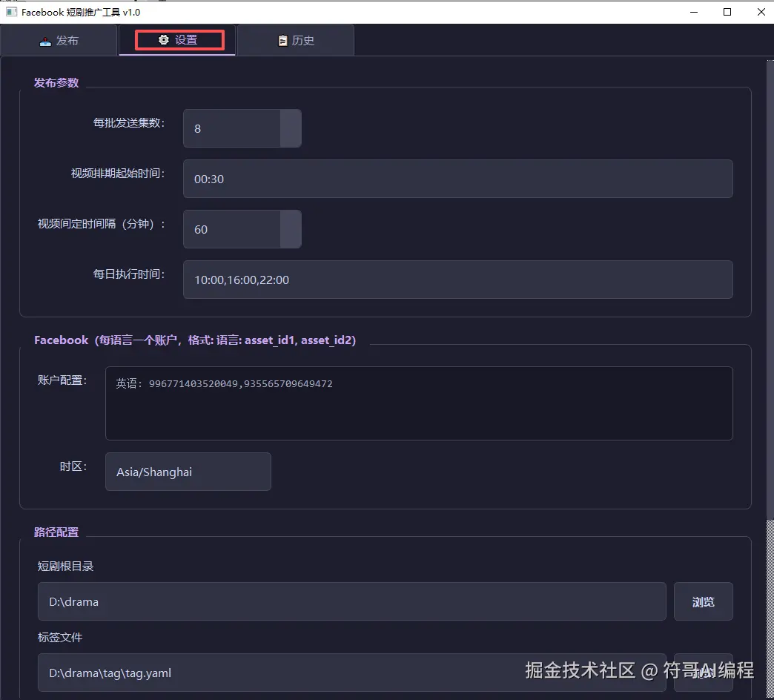Click 浏览 button for 短剧根目录
The image size is (774, 700).
(x=704, y=601)
